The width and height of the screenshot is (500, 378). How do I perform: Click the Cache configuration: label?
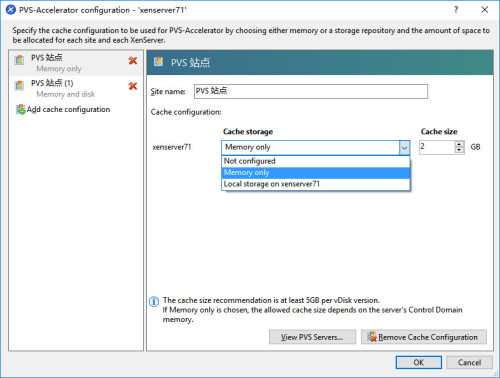[x=186, y=112]
